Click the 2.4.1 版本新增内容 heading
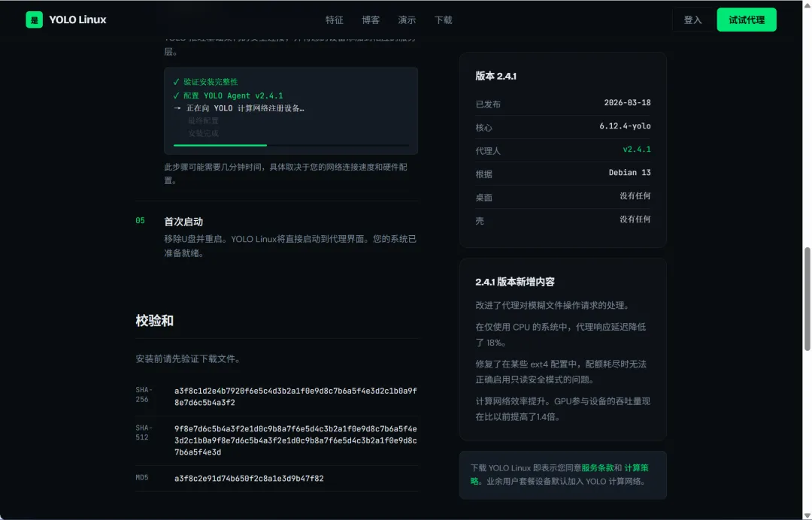Viewport: 812px width, 520px height. tap(515, 282)
